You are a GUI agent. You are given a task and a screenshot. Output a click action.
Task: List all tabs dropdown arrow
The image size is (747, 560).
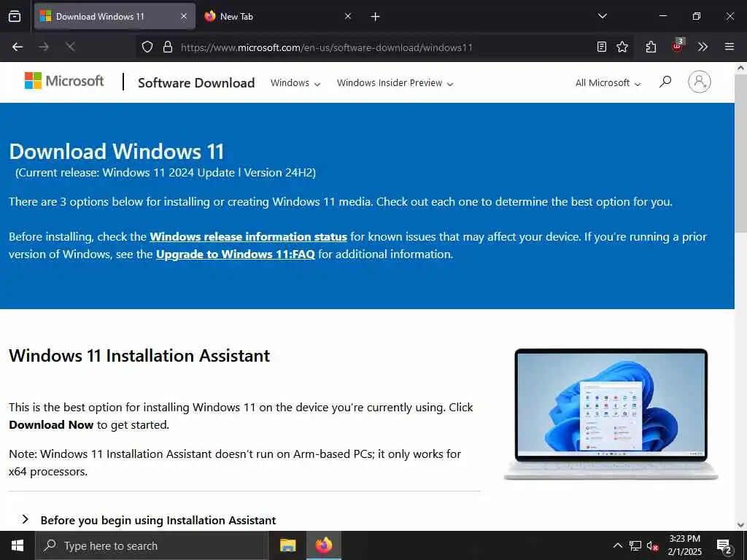click(603, 16)
